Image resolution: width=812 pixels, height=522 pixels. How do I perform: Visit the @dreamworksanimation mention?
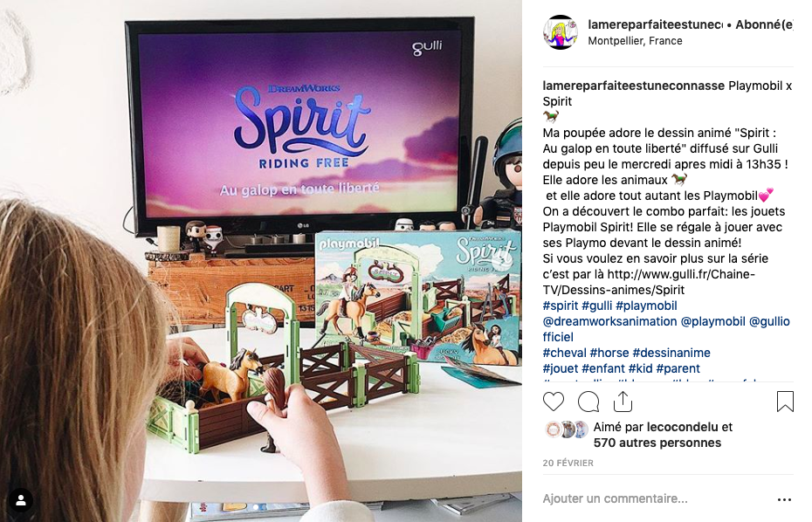(x=609, y=321)
